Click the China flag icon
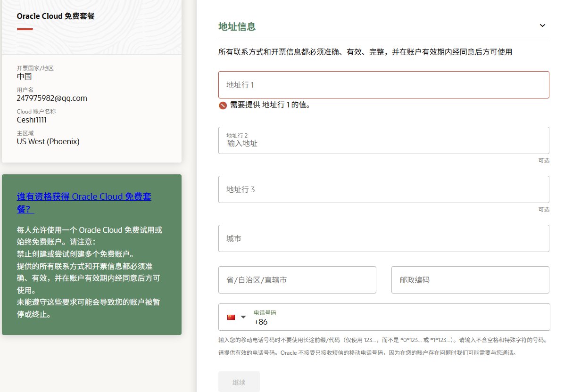564x392 pixels. pos(231,317)
